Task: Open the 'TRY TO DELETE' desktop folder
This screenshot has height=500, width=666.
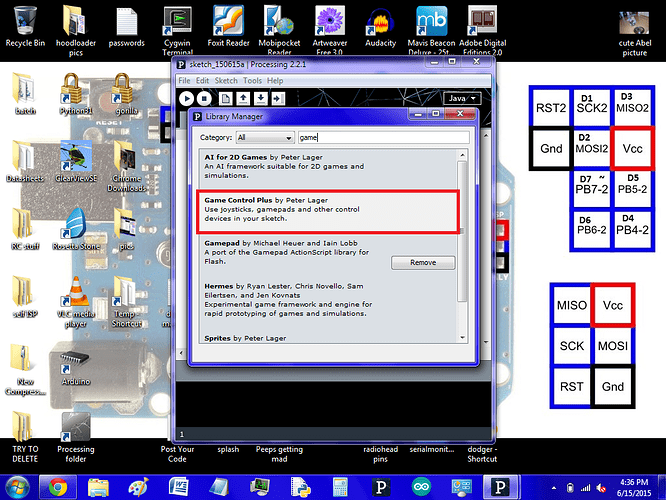Action: pyautogui.click(x=25, y=438)
